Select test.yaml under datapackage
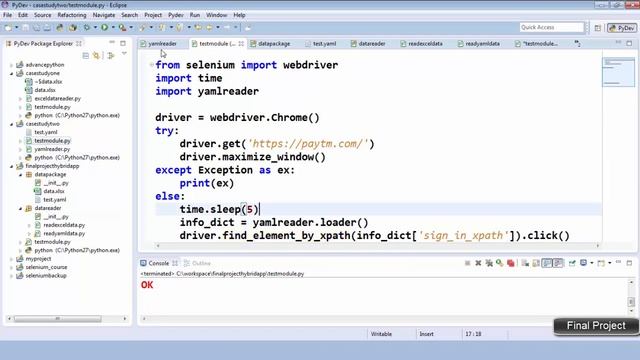Image resolution: width=640 pixels, height=360 pixels. click(55, 200)
